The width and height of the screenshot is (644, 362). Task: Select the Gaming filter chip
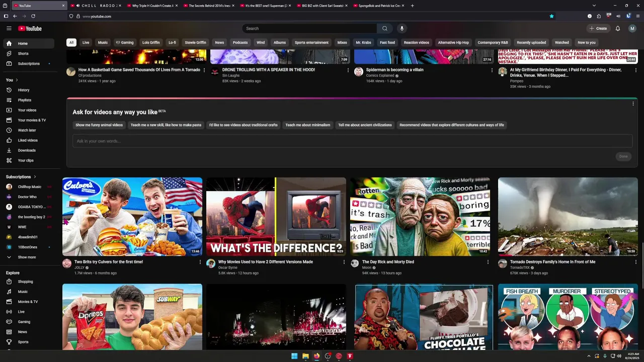(125, 43)
